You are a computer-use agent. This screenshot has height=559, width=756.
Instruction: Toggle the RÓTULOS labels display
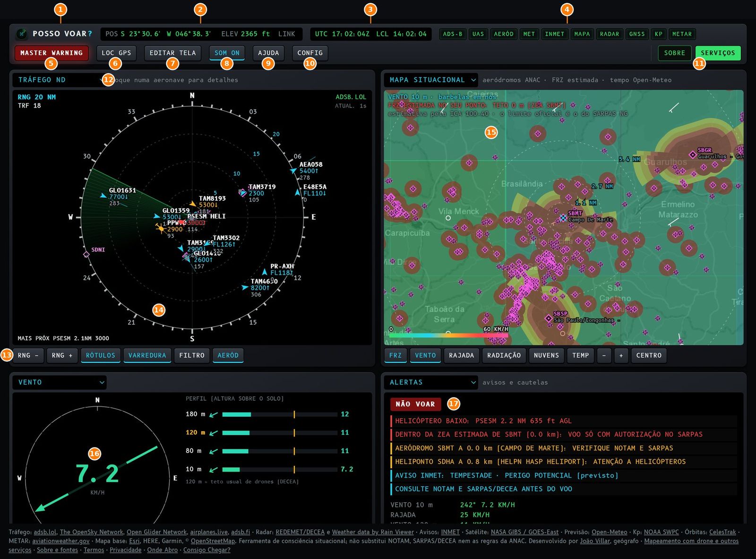point(100,355)
